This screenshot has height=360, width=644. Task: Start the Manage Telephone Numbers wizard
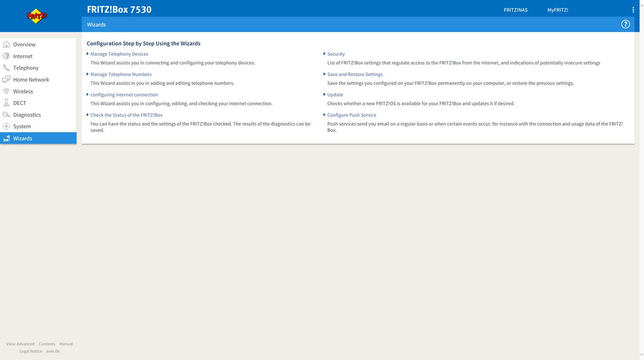coord(121,74)
